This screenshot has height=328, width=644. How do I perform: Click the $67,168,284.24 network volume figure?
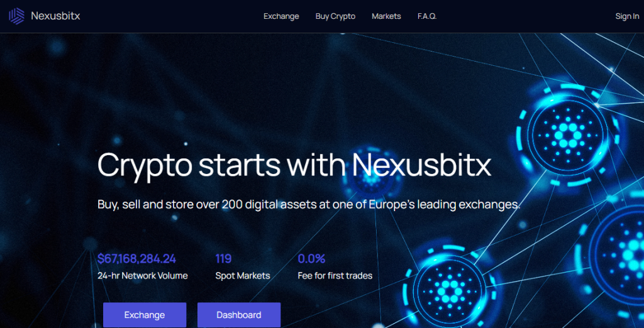click(x=136, y=259)
